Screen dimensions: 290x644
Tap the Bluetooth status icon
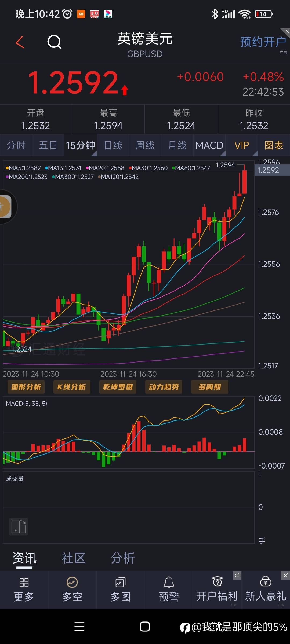coord(215,14)
